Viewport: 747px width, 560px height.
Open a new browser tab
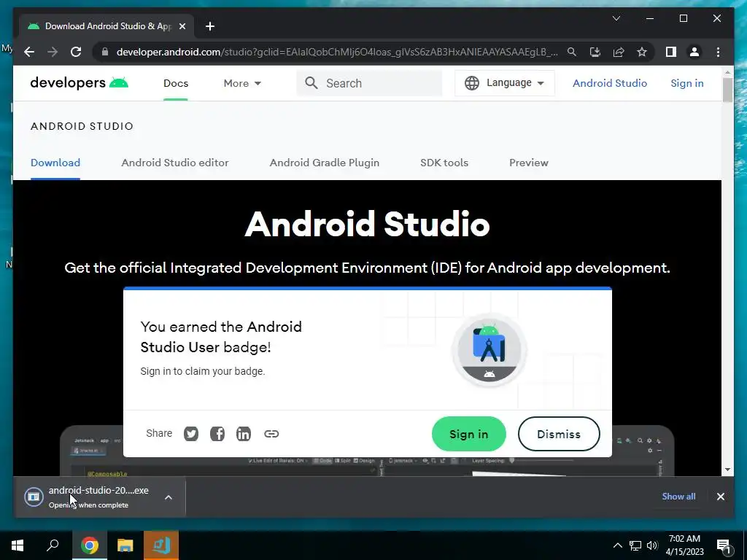pyautogui.click(x=210, y=26)
